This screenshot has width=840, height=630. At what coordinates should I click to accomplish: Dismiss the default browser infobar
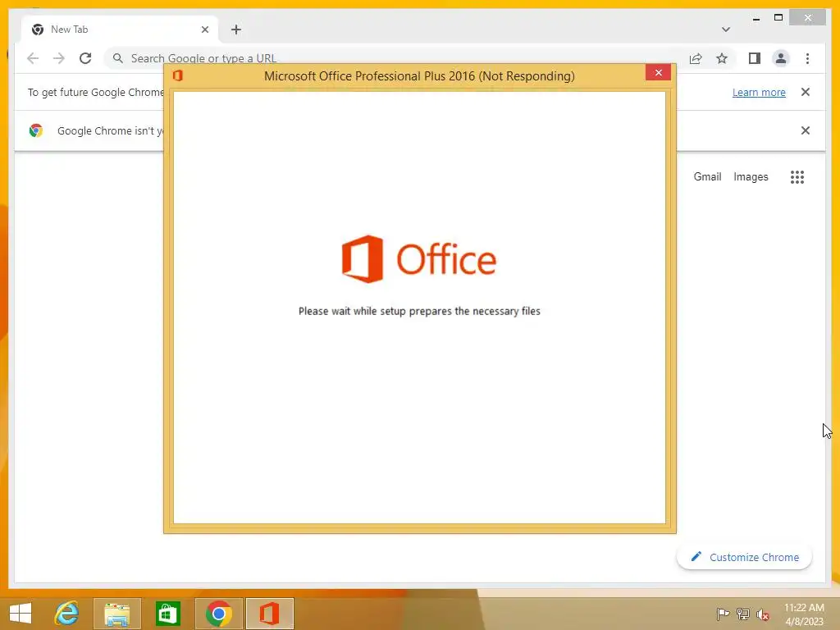coord(806,130)
